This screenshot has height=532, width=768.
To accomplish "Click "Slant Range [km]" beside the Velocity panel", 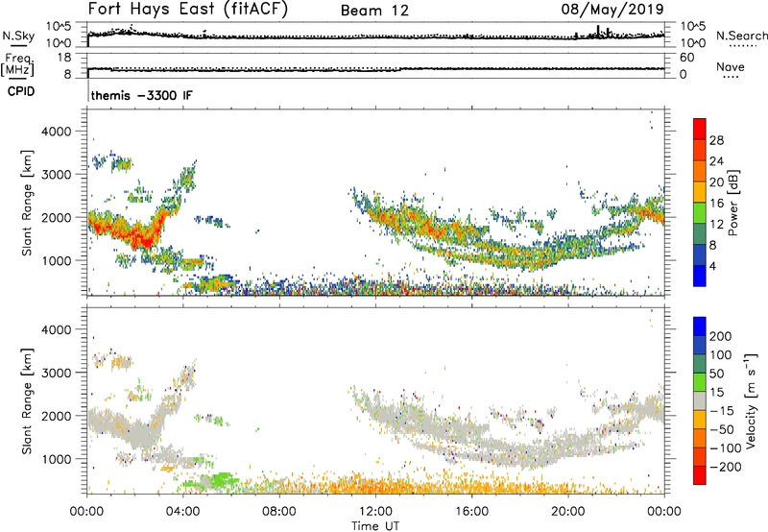I will [27, 401].
